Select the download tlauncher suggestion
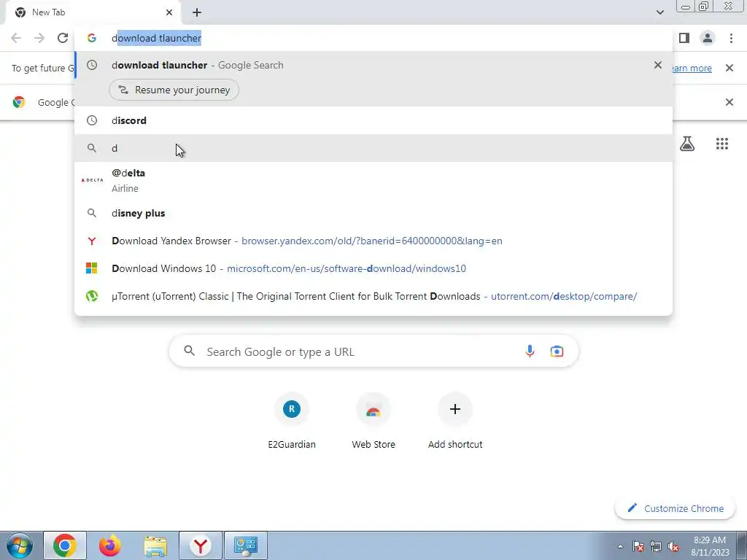 pos(373,65)
